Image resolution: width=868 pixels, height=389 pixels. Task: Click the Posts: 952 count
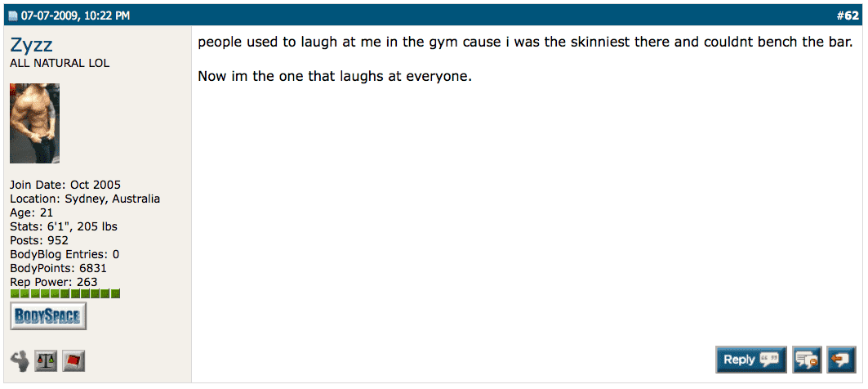(39, 240)
